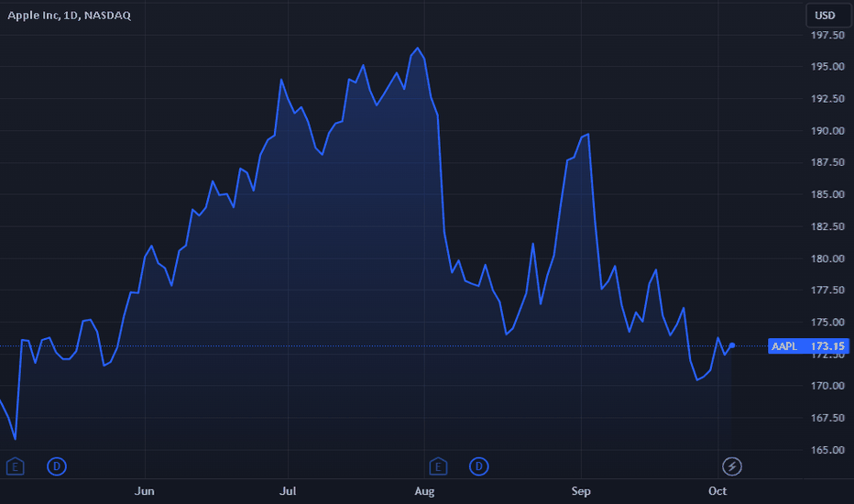Click the Apple Inc, 1D, NASDAQ title
The width and height of the screenshot is (854, 504).
[x=69, y=16]
